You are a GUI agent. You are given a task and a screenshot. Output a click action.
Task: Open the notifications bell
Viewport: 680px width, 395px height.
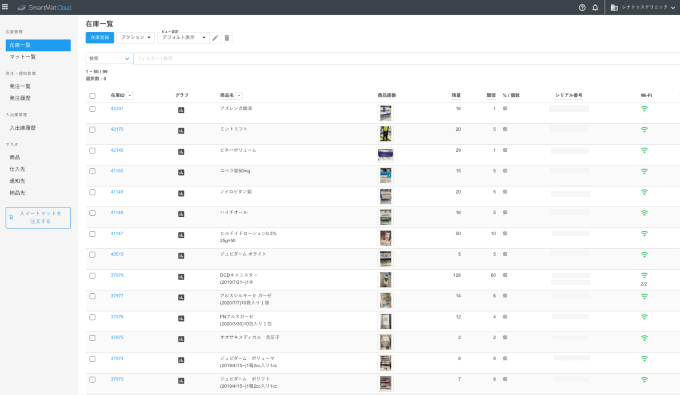point(595,7)
